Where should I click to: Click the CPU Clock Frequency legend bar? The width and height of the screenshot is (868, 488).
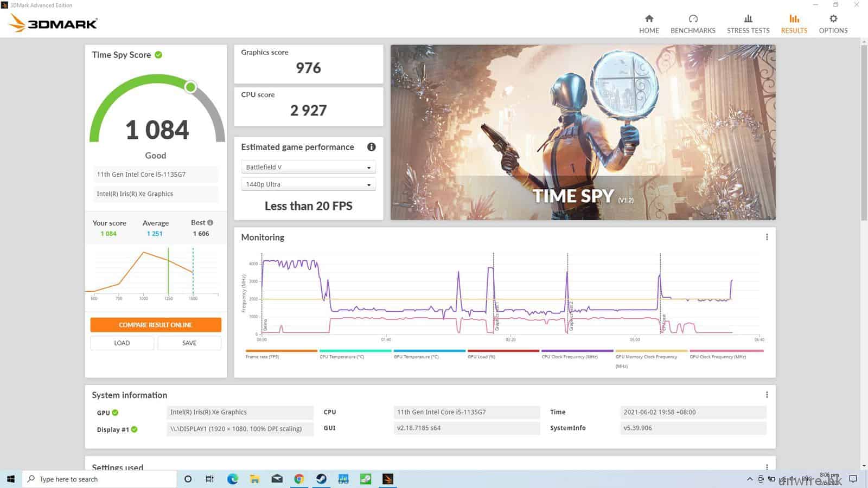[x=577, y=351]
